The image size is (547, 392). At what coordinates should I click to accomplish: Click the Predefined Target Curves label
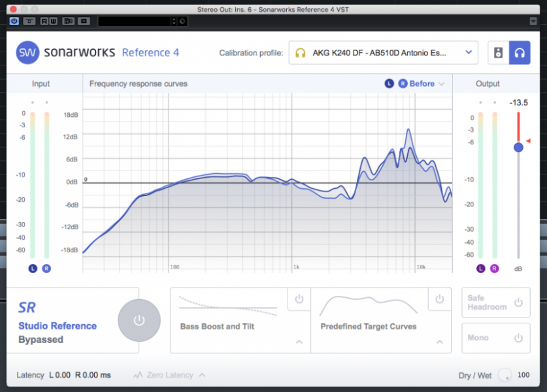[x=369, y=327]
